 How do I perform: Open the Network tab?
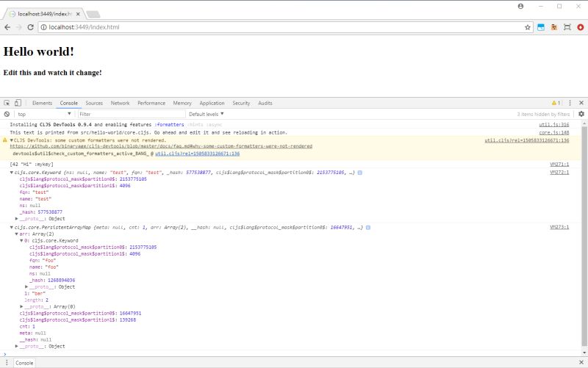(120, 103)
